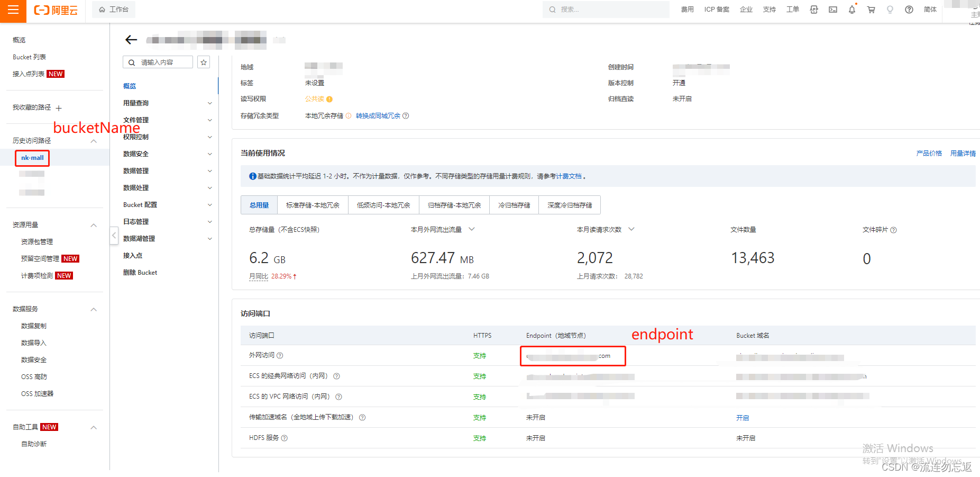The height and width of the screenshot is (477, 980).
Task: Open 数据复制
Action: (x=34, y=326)
